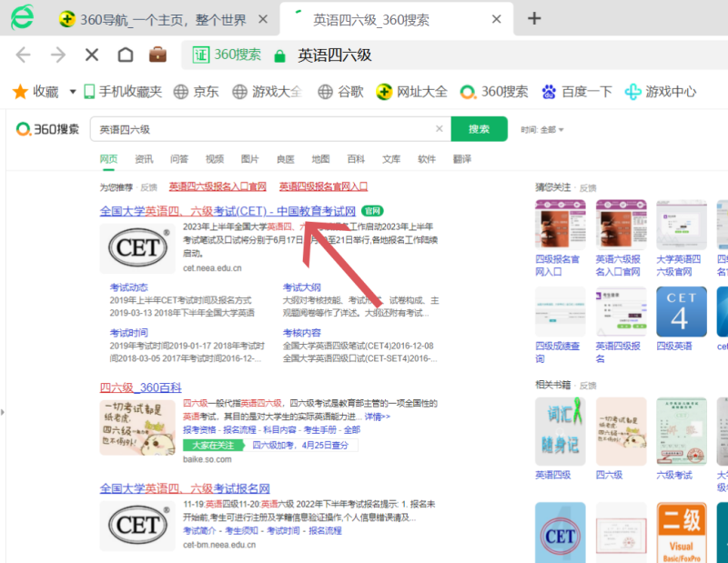This screenshot has width=728, height=563.
Task: Click the 360 browser logo icon
Action: (23, 17)
